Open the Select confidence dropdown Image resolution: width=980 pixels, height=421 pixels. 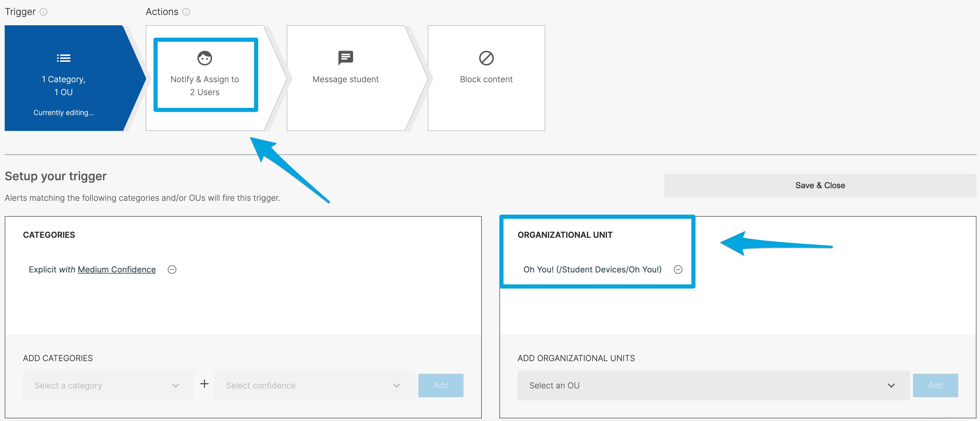pos(314,386)
